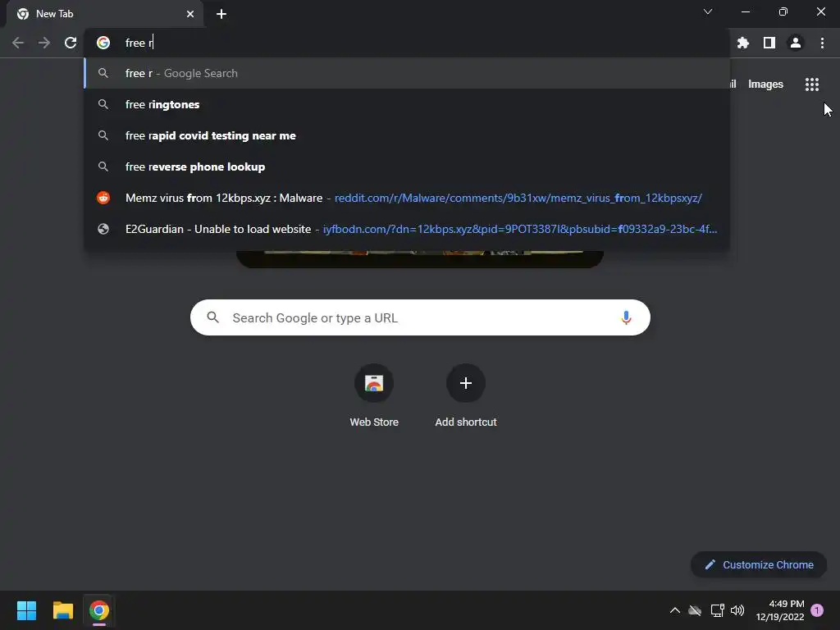Select the 'free r - Google Search' suggestion

coord(407,73)
